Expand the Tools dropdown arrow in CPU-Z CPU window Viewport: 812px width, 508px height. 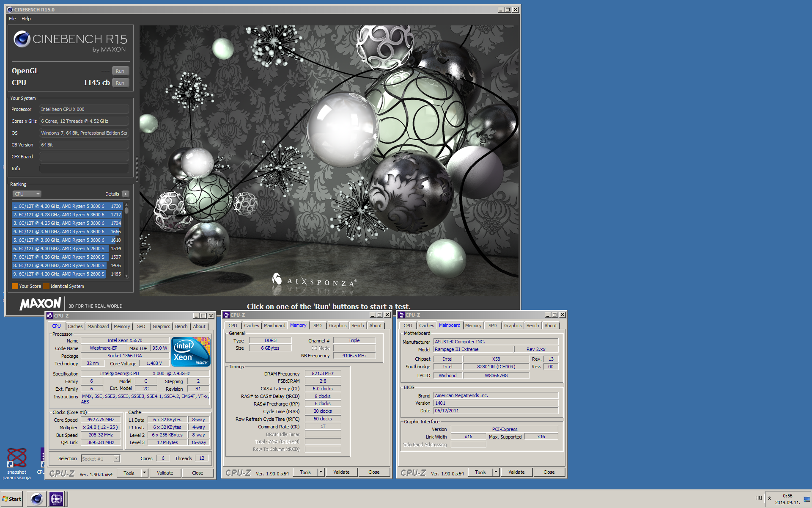[144, 473]
